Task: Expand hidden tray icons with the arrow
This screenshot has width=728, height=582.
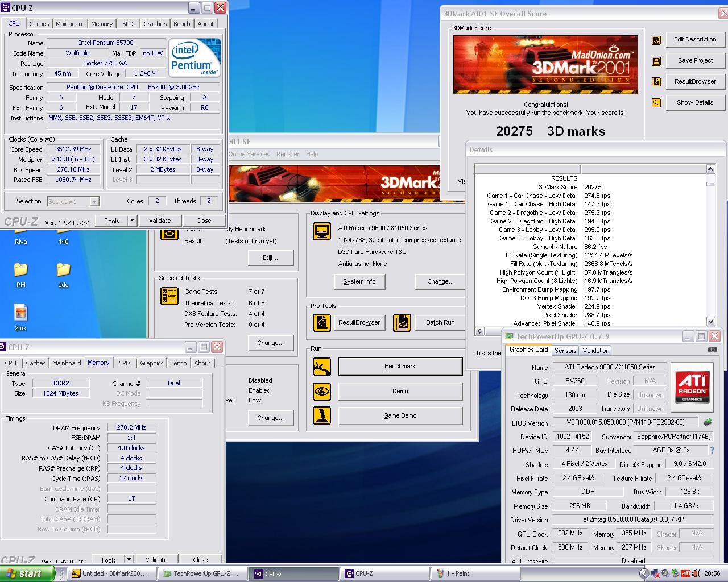Action: tap(644, 573)
